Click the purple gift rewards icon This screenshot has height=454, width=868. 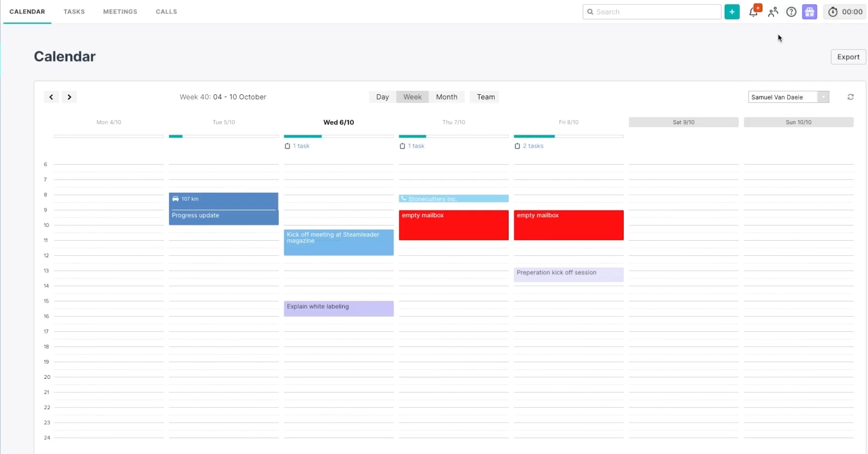click(x=810, y=12)
